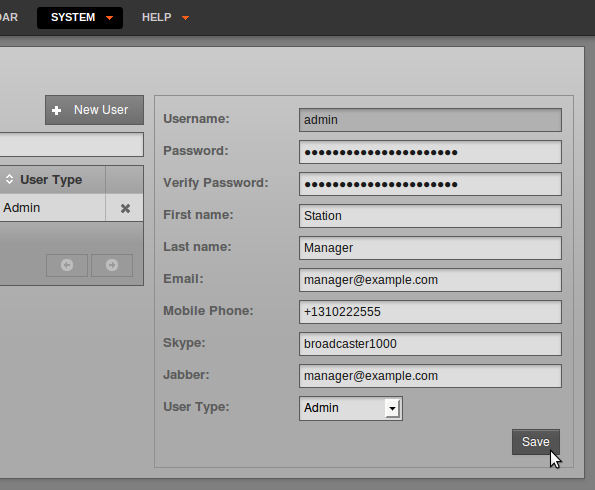Focus the Skype field with broadcaster1000
The width and height of the screenshot is (595, 490).
[x=430, y=344]
